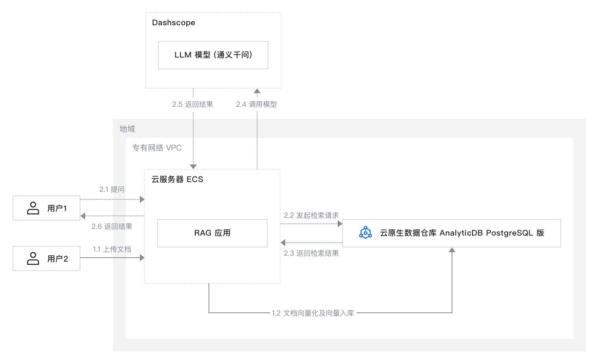Click the AnalyticDB PostgreSQL hexagon icon
The height and width of the screenshot is (364, 599).
click(x=366, y=233)
